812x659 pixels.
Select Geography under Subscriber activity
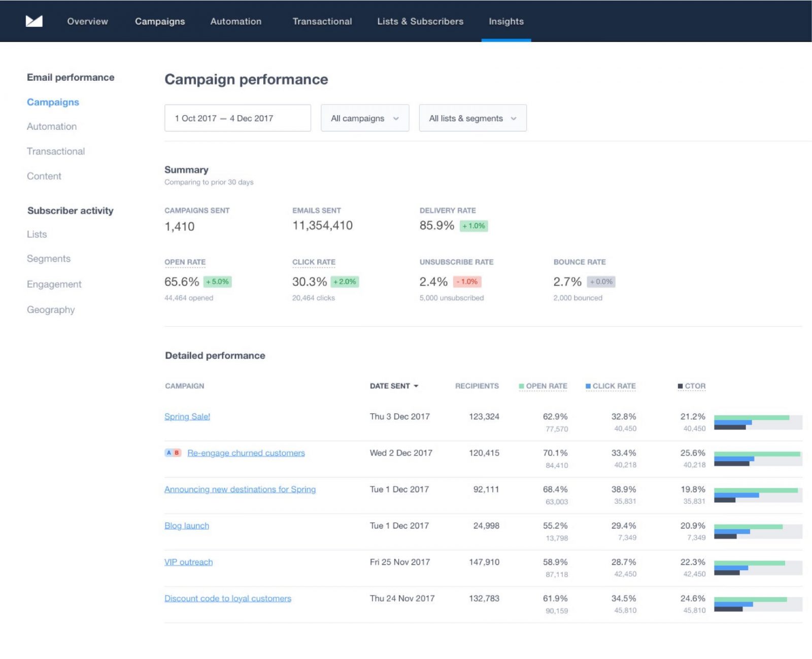tap(51, 309)
